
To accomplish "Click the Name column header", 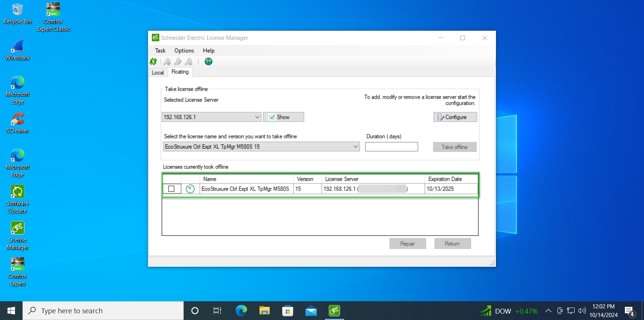I will (247, 179).
